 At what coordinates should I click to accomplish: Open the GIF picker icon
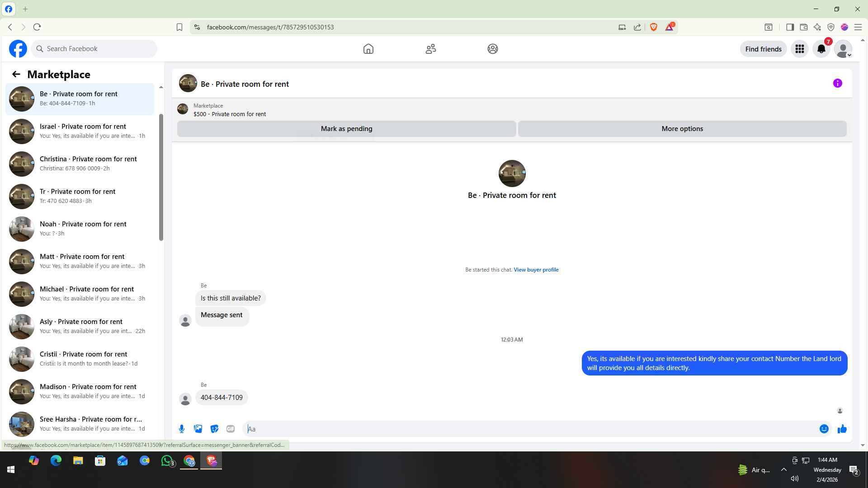tap(231, 429)
